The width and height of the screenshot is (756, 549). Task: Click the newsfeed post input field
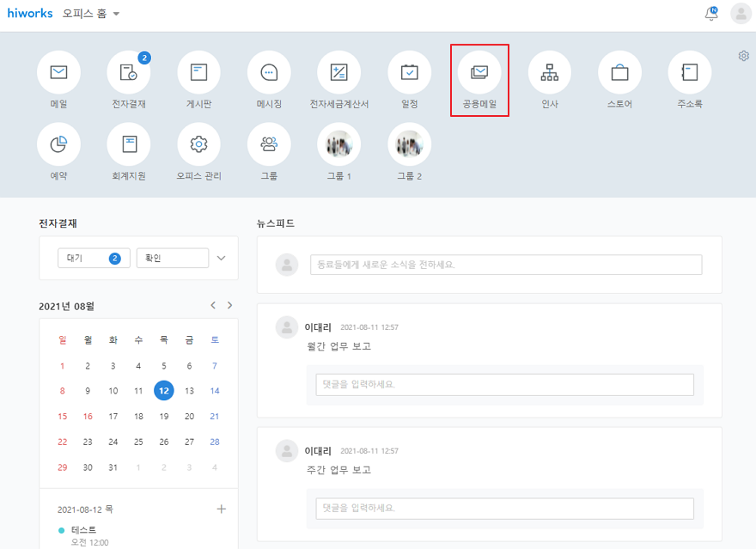(x=505, y=265)
